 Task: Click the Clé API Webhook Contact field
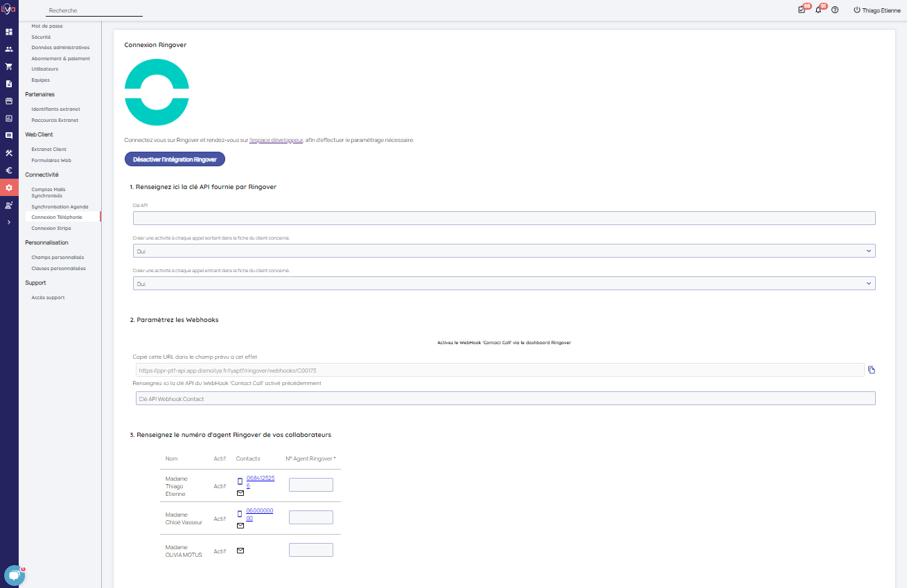505,398
